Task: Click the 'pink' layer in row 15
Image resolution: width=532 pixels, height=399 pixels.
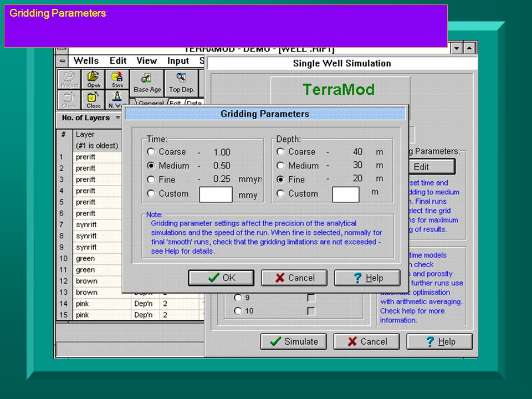Action: 102,315
